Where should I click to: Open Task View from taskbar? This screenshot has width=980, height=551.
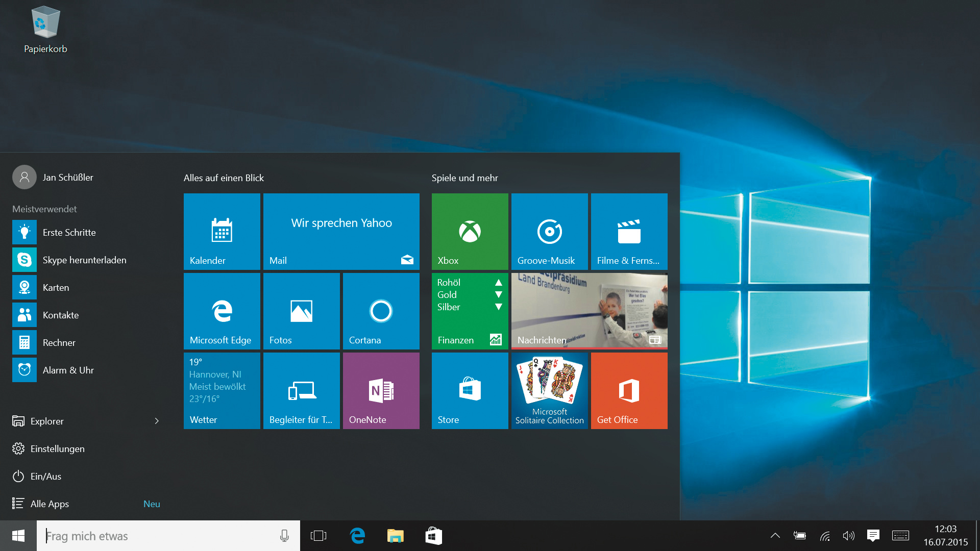pos(318,536)
